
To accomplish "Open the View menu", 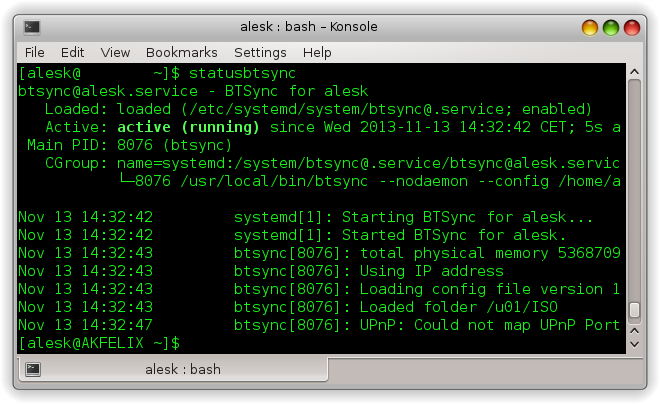I will point(115,52).
